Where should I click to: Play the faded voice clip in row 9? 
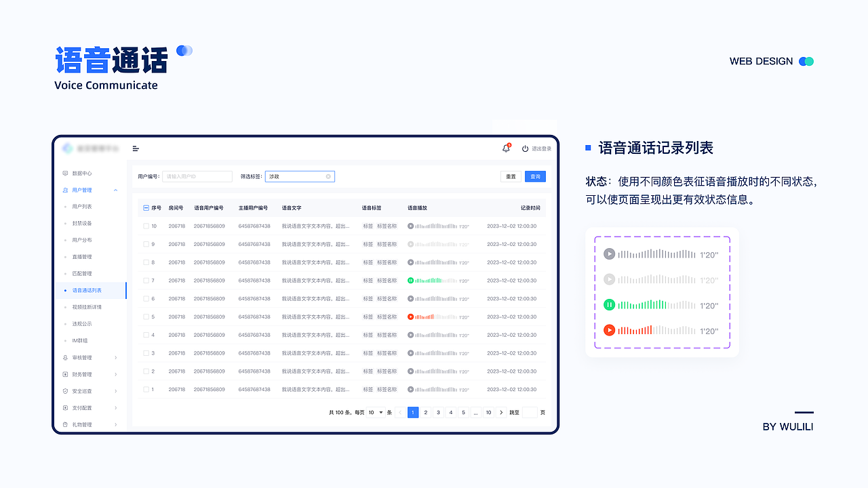410,244
